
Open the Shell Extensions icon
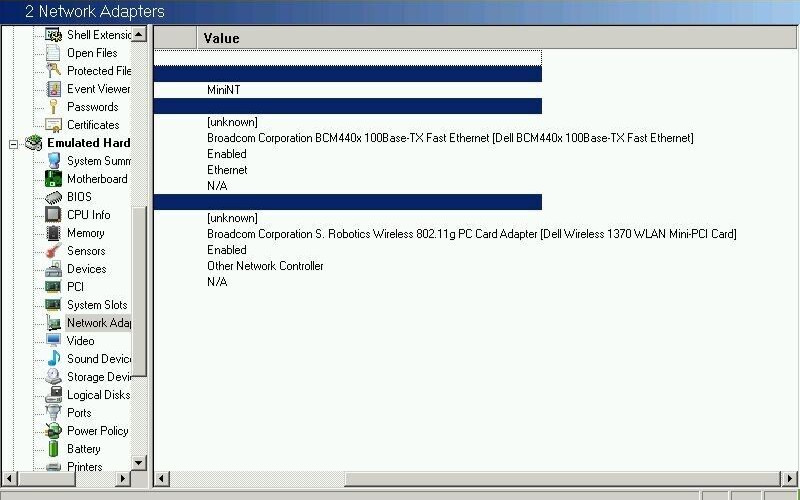[53, 35]
